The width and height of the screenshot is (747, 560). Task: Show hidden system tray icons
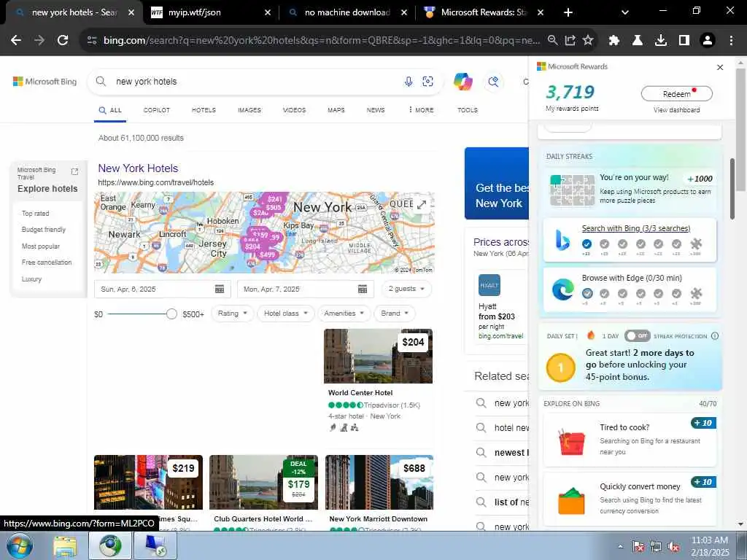[620, 547]
